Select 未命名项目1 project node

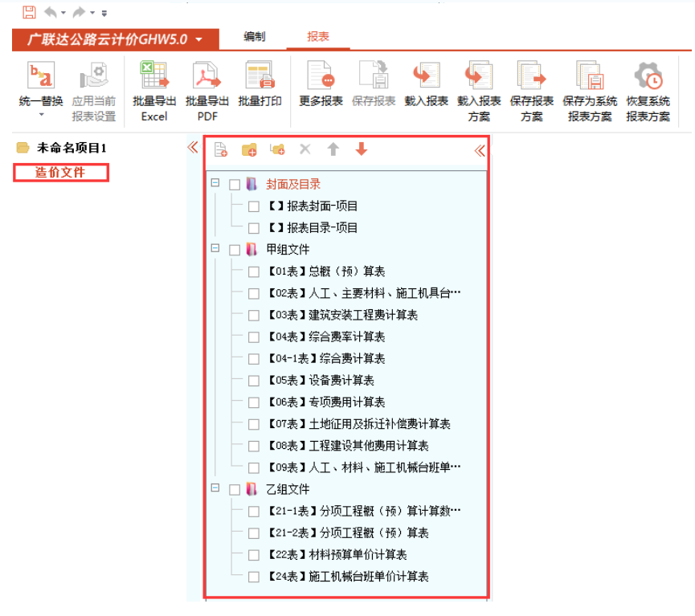(x=72, y=149)
